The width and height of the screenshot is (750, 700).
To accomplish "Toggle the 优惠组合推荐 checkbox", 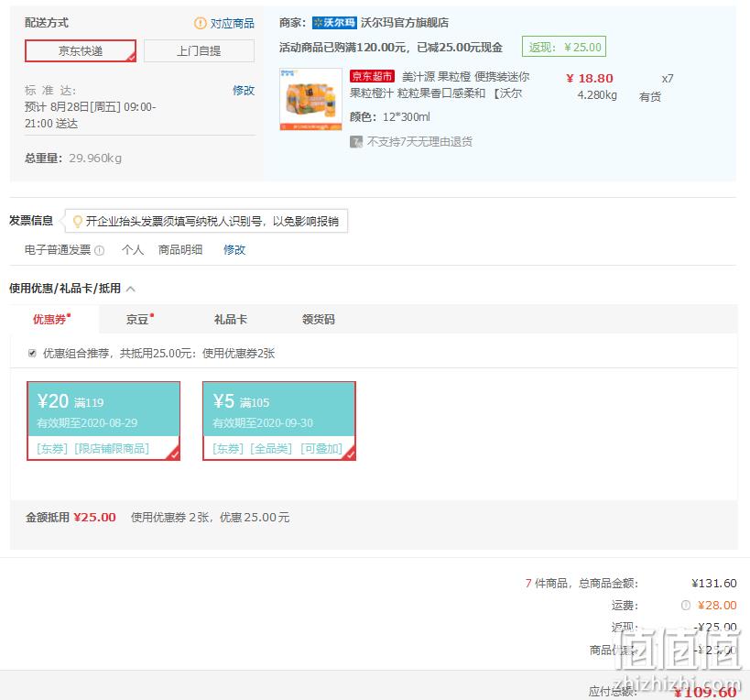I will tap(32, 353).
